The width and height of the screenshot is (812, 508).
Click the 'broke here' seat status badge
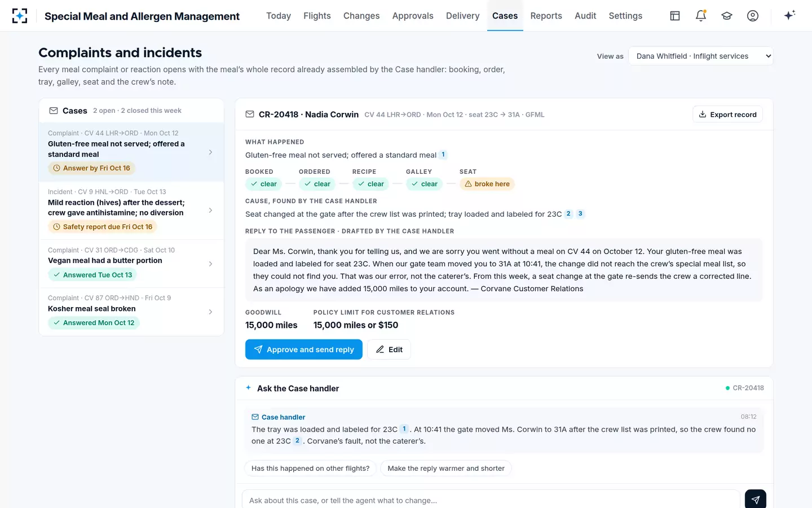tap(487, 184)
